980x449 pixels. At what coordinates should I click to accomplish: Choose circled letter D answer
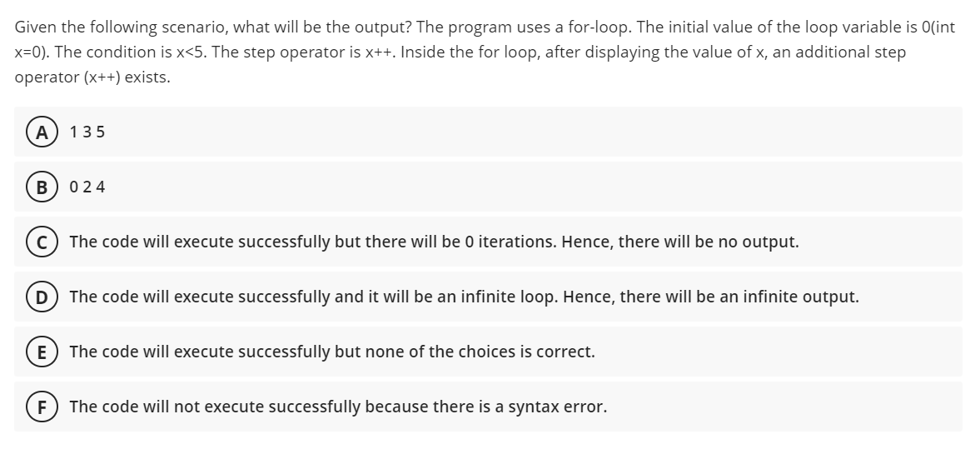[42, 297]
